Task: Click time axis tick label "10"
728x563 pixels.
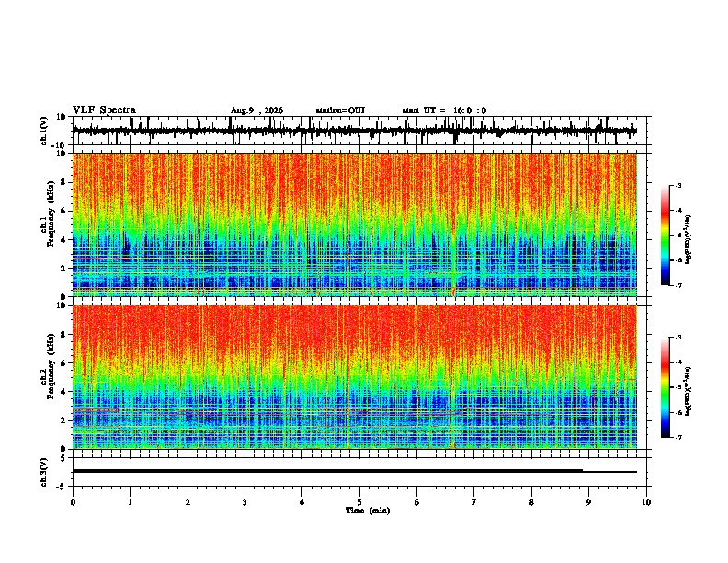Action: (646, 502)
